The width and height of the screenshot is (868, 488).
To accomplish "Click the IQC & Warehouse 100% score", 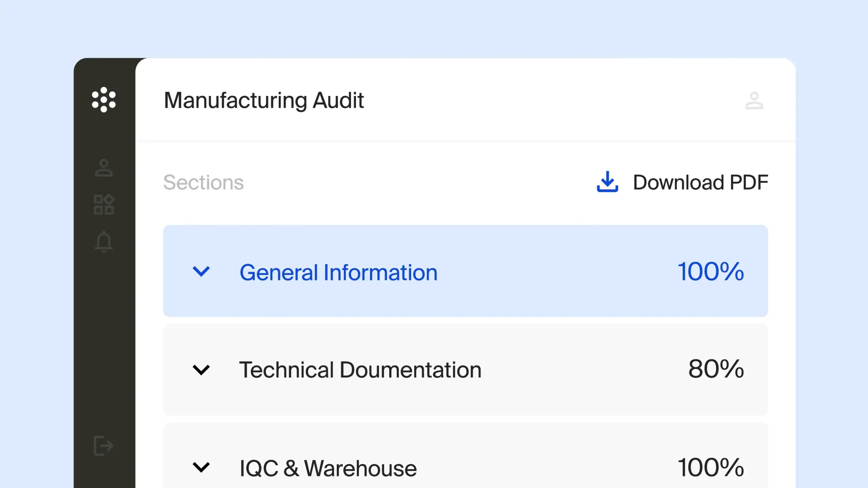I will (x=711, y=468).
